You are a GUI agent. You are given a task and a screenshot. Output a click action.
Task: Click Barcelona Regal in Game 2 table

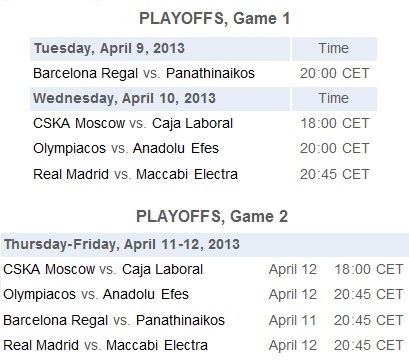pyautogui.click(x=55, y=320)
